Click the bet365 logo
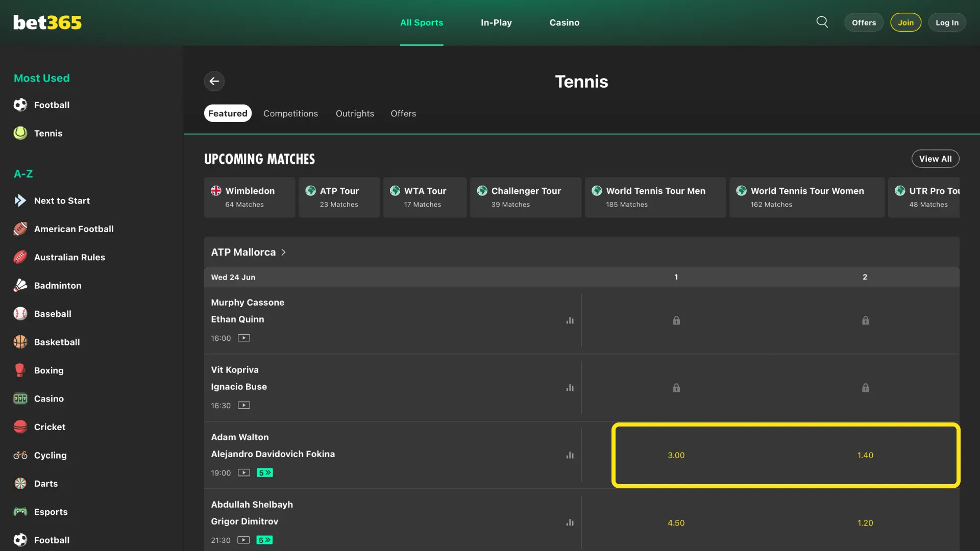 click(x=47, y=22)
